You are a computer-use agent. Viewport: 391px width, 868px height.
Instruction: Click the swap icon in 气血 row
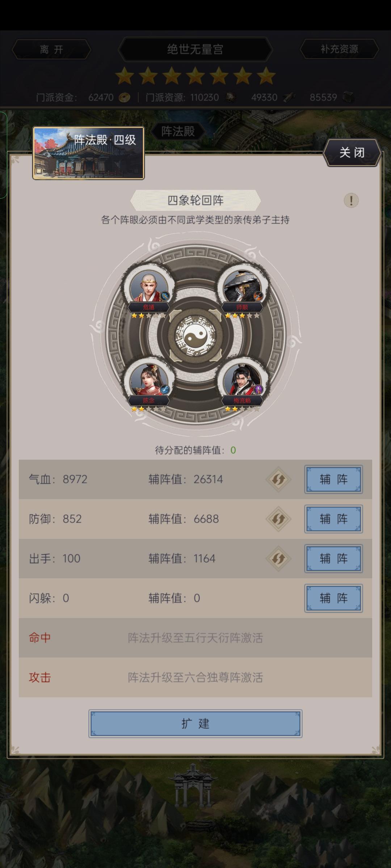(278, 480)
